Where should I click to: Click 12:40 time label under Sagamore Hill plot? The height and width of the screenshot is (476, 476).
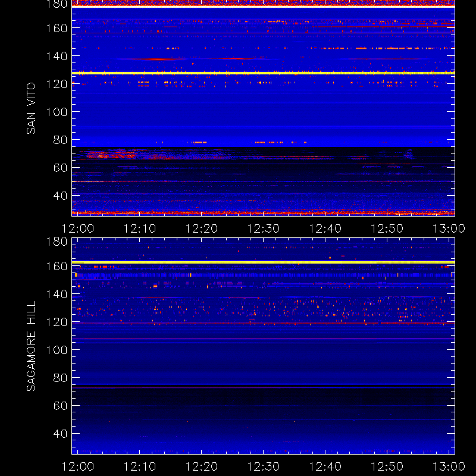325,466
